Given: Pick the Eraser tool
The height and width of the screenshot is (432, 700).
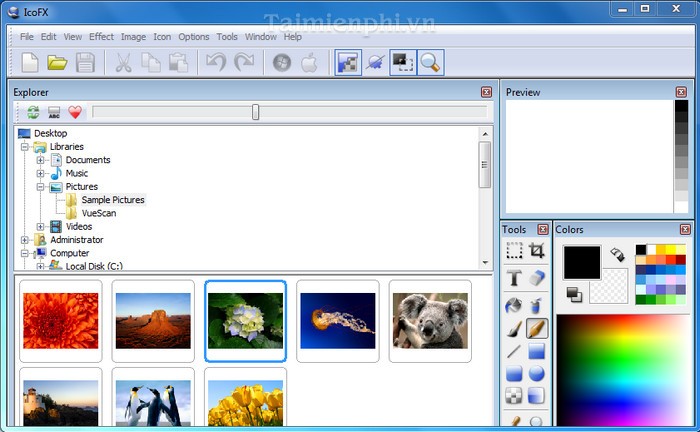Looking at the screenshot, I should (537, 278).
